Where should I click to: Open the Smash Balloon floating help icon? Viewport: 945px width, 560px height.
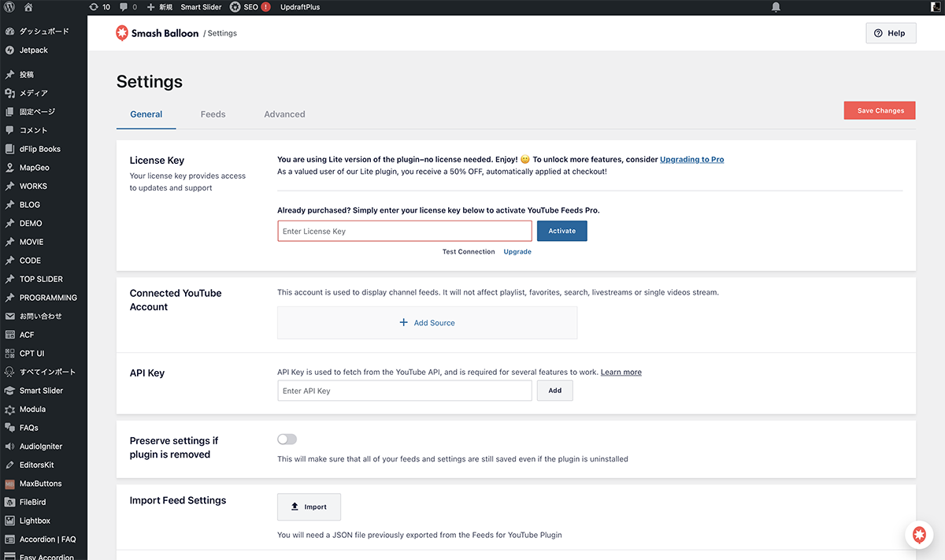(x=918, y=535)
